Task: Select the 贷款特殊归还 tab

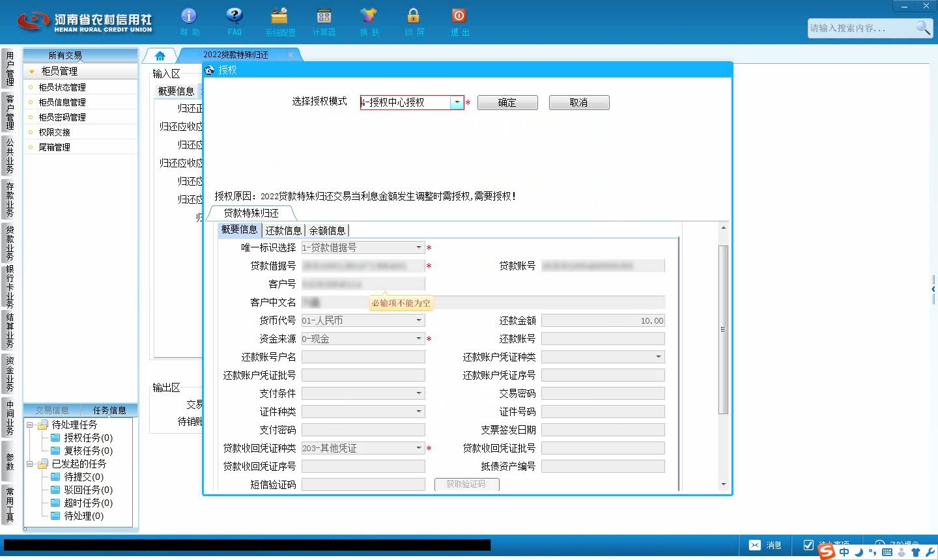Action: pos(251,213)
